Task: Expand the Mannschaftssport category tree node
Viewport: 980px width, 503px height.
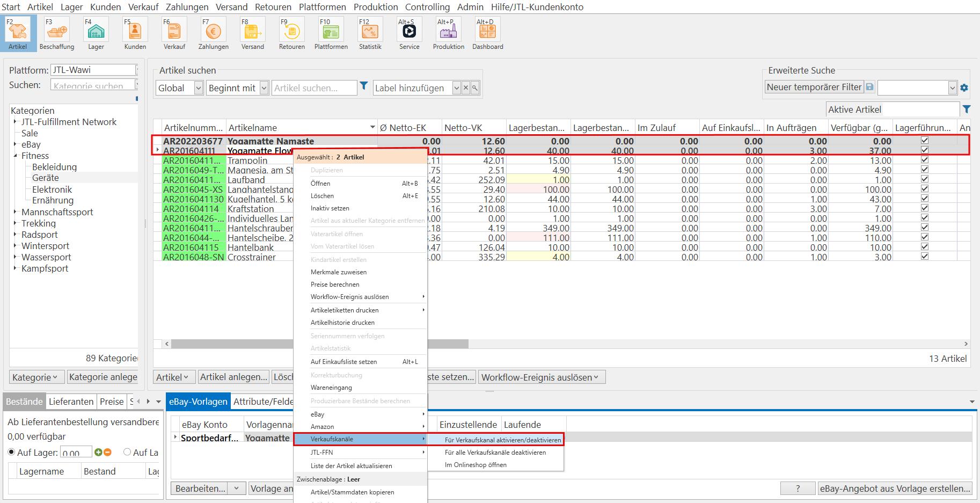Action: 15,212
